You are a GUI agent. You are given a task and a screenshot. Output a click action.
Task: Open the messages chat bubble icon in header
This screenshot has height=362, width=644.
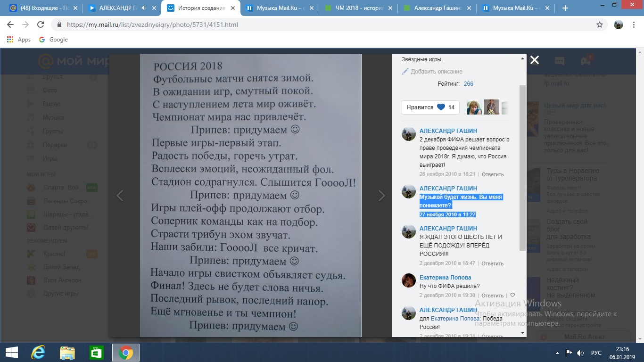click(x=559, y=60)
